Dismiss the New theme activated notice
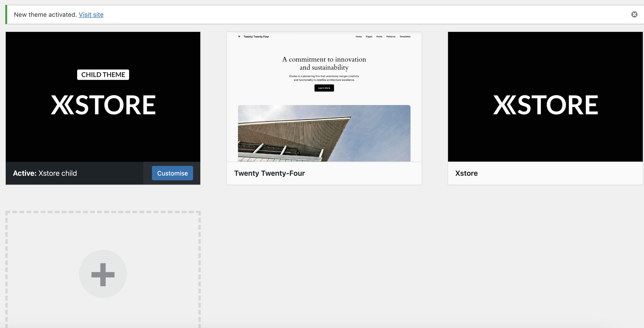The image size is (644, 328). [x=634, y=15]
